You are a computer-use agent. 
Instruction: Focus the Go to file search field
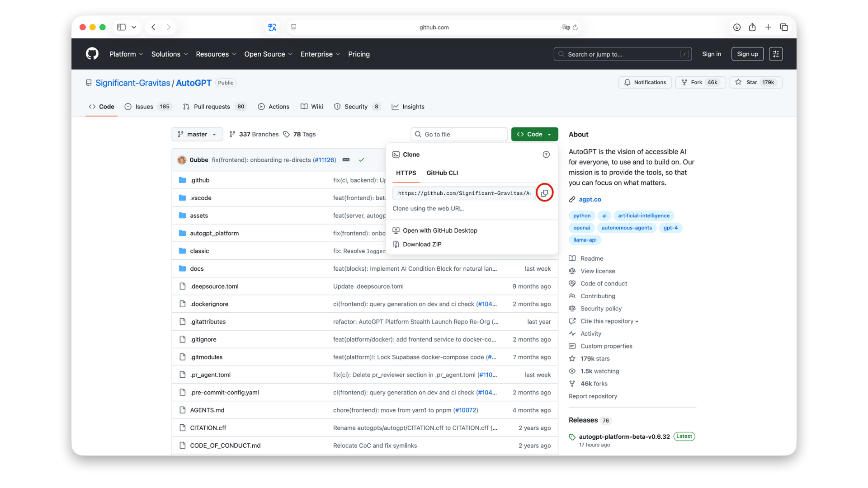click(x=459, y=134)
